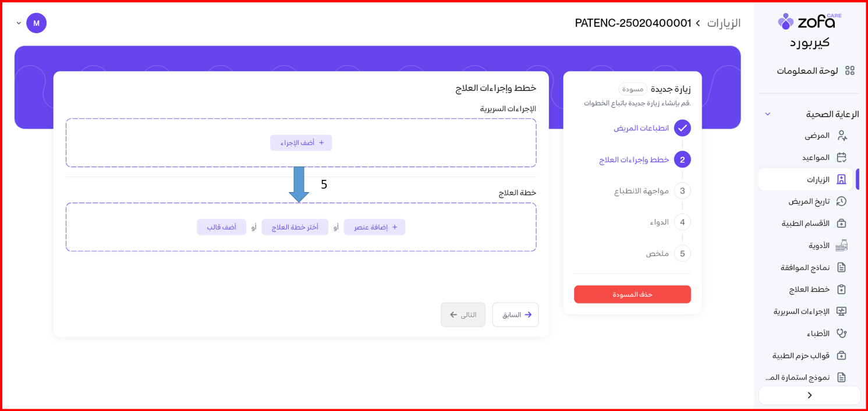Click the الزيارات breadcrumb link
This screenshot has width=868, height=411.
click(x=724, y=23)
